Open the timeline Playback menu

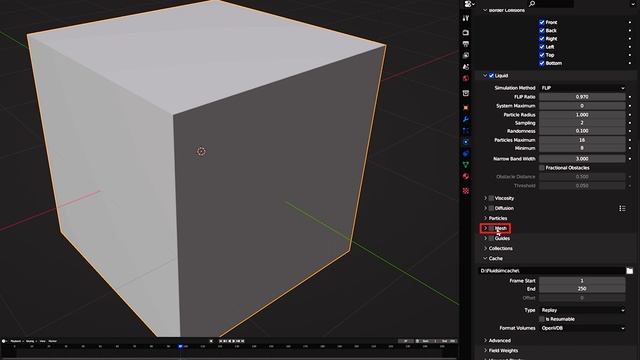tap(16, 341)
